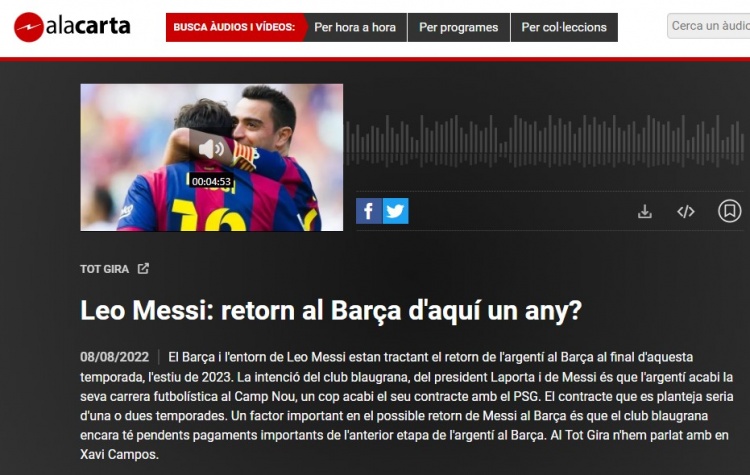The image size is (750, 475).
Task: Click the Busca àudios i vídeos label
Action: pos(234,27)
